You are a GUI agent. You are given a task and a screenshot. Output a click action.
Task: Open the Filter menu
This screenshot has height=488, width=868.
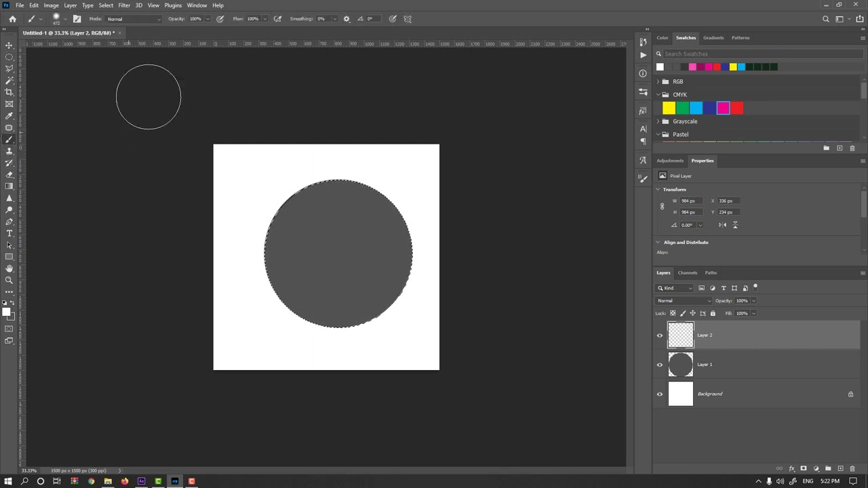coord(124,5)
